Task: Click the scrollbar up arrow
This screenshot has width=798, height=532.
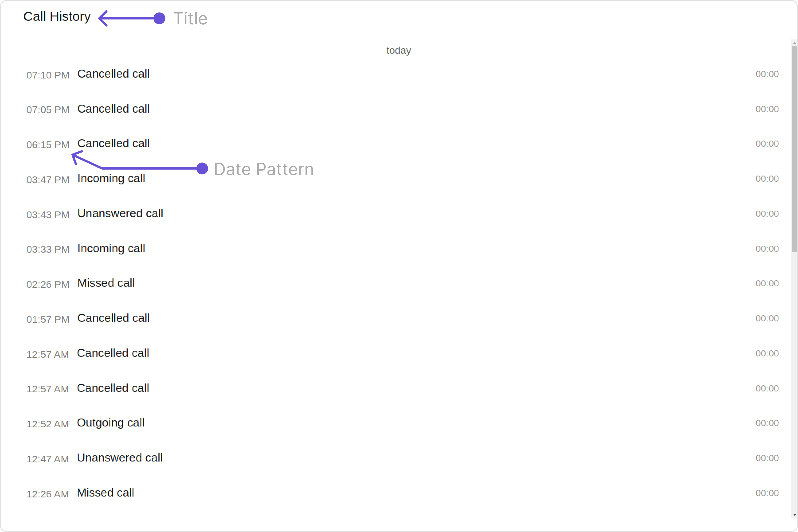Action: tap(794, 43)
